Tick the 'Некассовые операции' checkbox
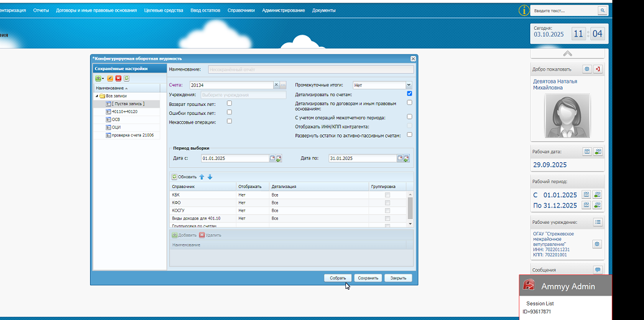The width and height of the screenshot is (644, 320). pyautogui.click(x=229, y=121)
